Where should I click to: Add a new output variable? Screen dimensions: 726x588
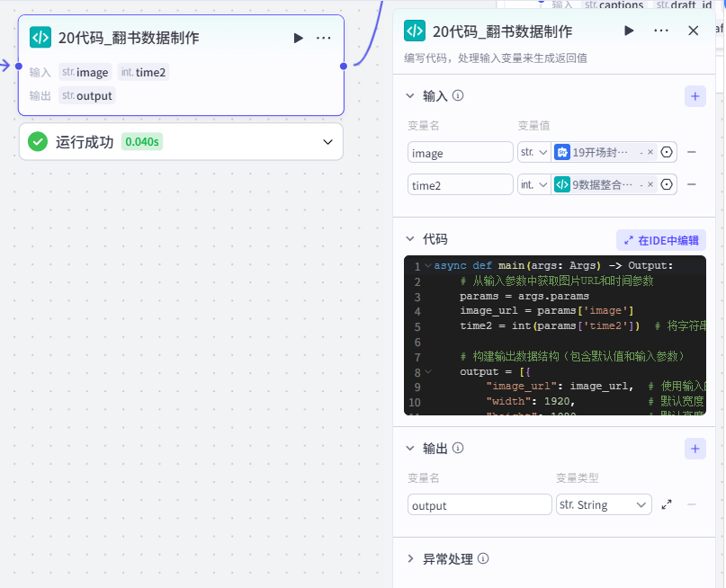pos(695,449)
